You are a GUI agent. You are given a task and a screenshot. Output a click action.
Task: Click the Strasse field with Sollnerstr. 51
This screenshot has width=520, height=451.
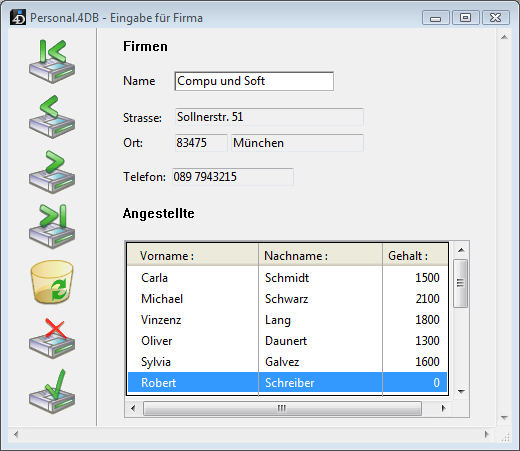[269, 117]
